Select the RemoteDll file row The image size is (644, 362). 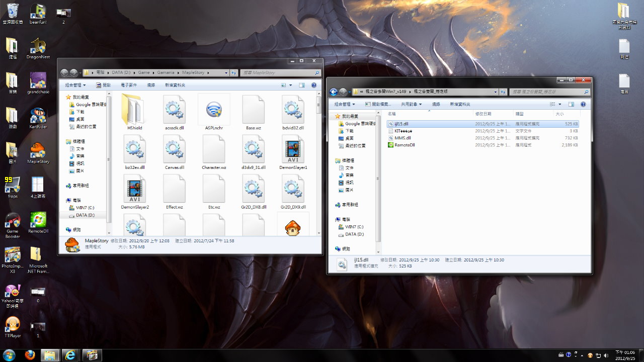[483, 145]
